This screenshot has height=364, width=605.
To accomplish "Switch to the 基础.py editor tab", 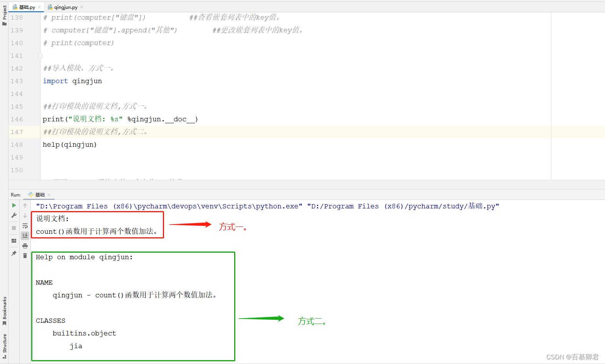I will pos(27,7).
